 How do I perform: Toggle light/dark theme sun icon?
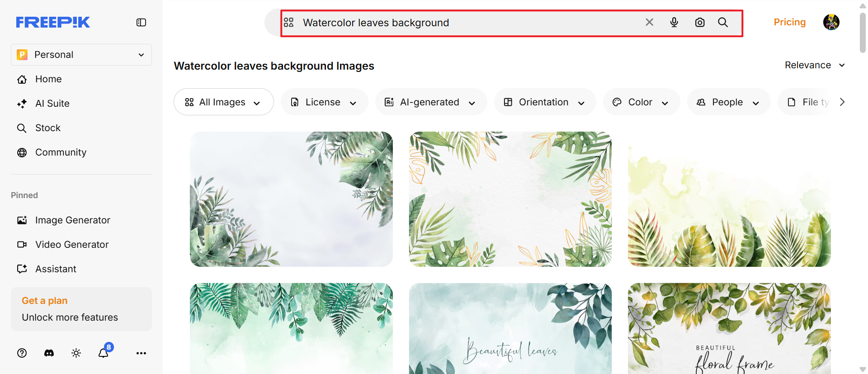coord(76,353)
